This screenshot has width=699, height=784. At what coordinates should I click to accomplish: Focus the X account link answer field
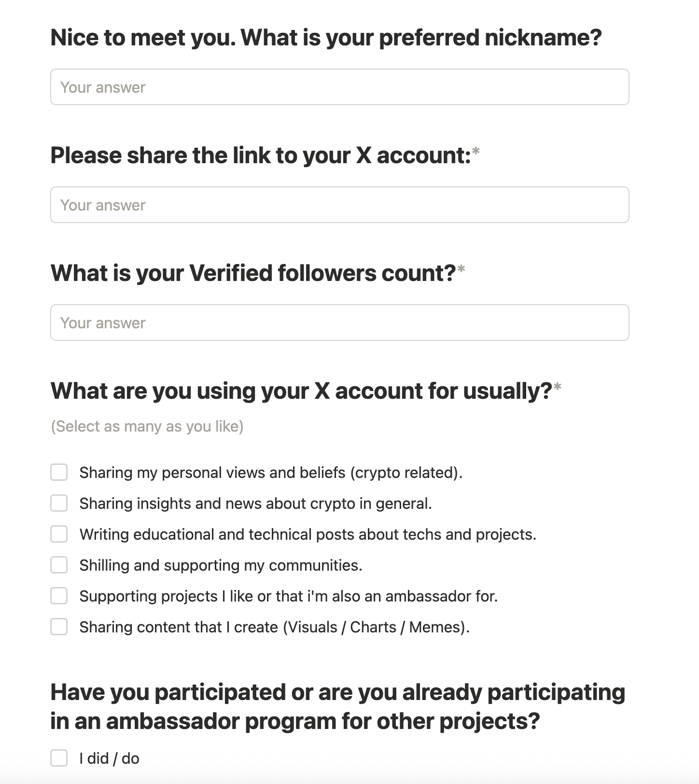click(339, 205)
